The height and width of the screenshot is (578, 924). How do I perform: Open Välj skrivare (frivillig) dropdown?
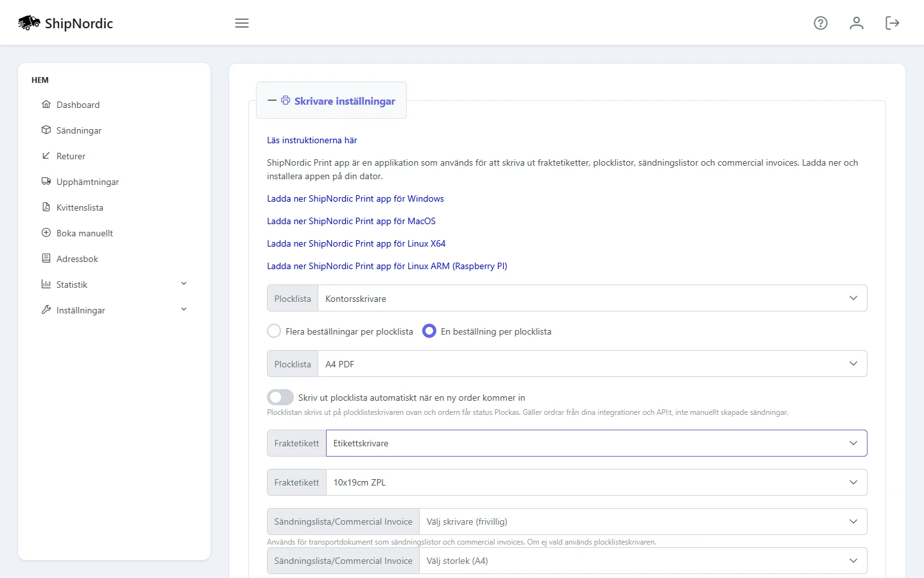[643, 521]
